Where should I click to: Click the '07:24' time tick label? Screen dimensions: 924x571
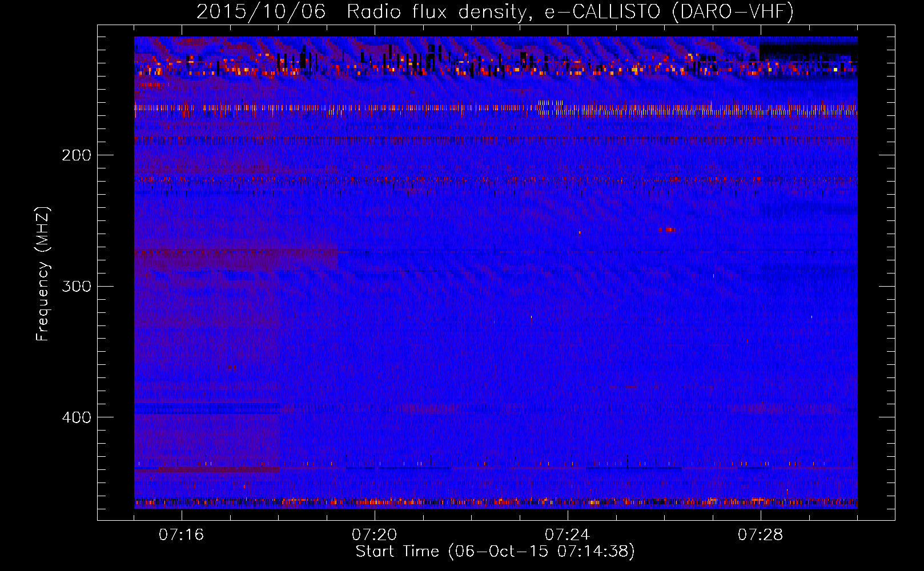point(567,535)
